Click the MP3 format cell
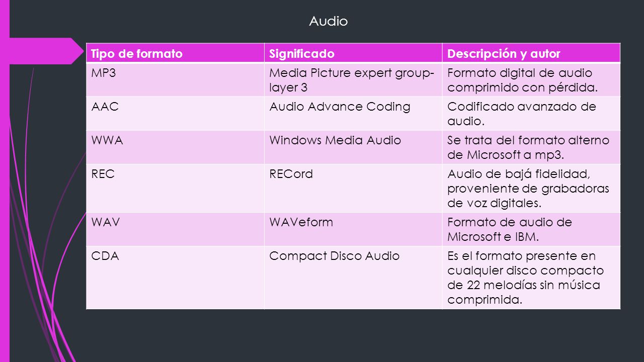The image size is (644, 362). [x=175, y=80]
